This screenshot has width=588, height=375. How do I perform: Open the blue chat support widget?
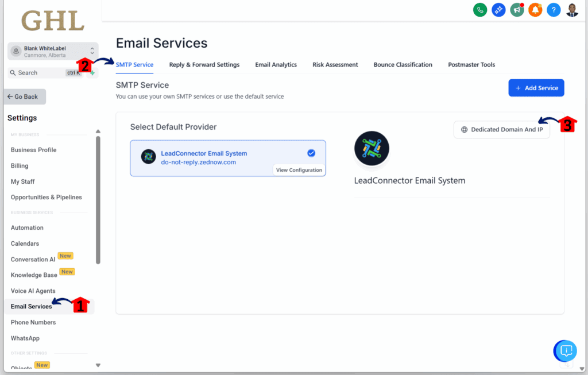(x=566, y=351)
